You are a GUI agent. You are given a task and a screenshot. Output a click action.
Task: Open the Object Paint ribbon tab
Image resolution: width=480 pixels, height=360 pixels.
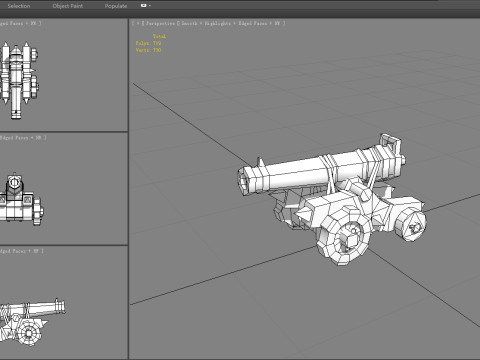(68, 6)
